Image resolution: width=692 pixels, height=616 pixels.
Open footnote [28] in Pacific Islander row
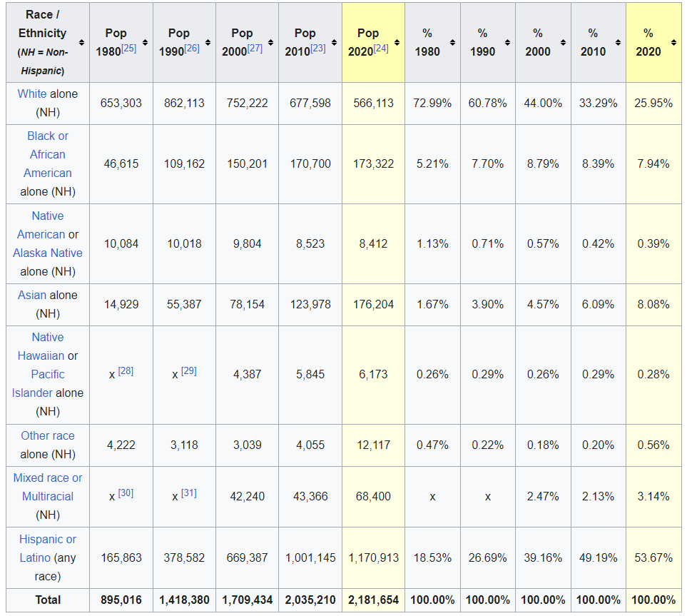126,371
